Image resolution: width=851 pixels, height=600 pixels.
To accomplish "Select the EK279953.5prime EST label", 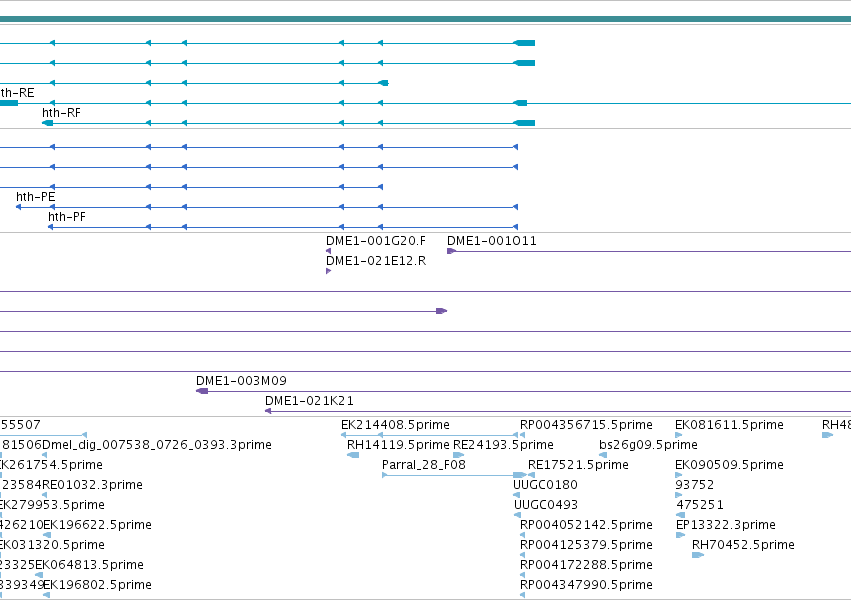I will [52, 505].
